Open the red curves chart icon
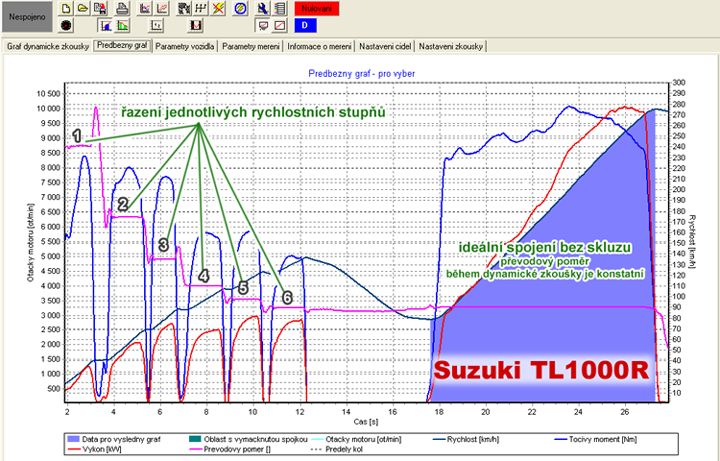Viewport: 720px width, 461px height. click(162, 8)
